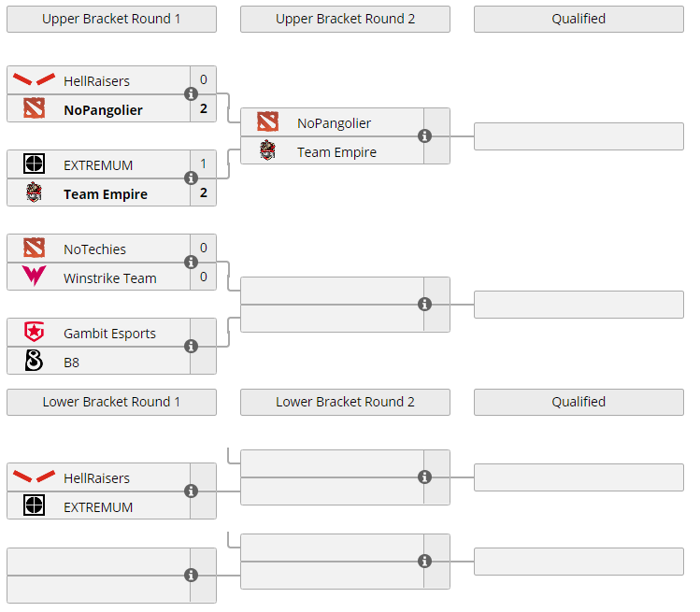The width and height of the screenshot is (700, 612).
Task: Click the Lower Bracket Round 2 header
Action: click(x=345, y=402)
